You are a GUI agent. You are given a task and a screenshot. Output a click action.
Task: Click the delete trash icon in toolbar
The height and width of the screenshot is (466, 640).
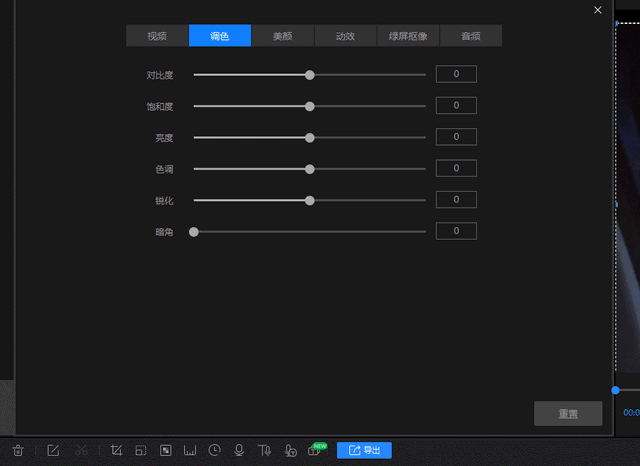tap(18, 450)
